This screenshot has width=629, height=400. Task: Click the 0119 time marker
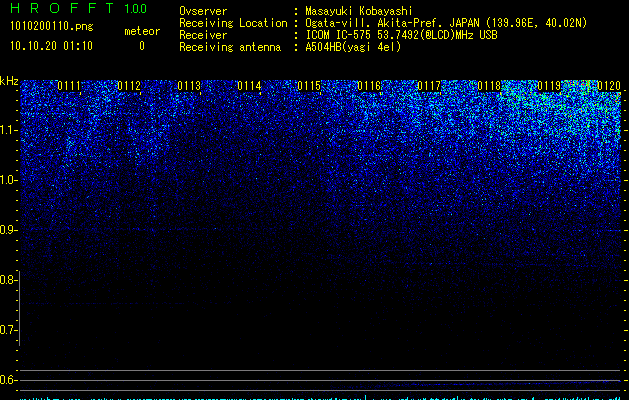pos(549,86)
